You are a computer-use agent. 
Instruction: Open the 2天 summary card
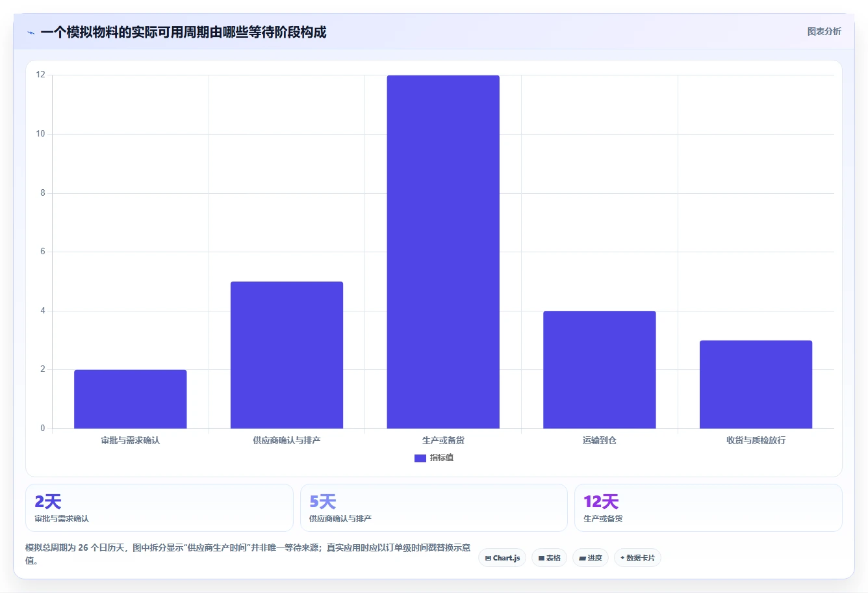[159, 508]
